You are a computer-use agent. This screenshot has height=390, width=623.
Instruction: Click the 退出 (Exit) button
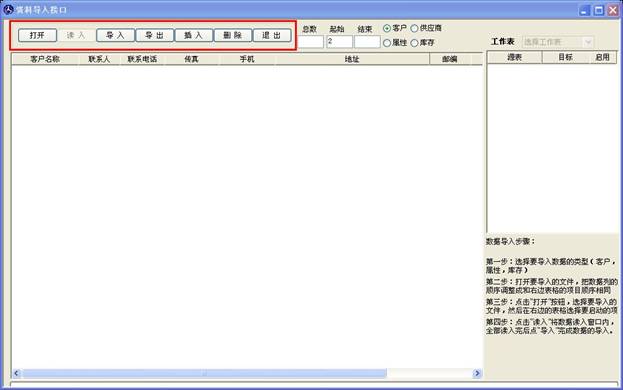272,35
